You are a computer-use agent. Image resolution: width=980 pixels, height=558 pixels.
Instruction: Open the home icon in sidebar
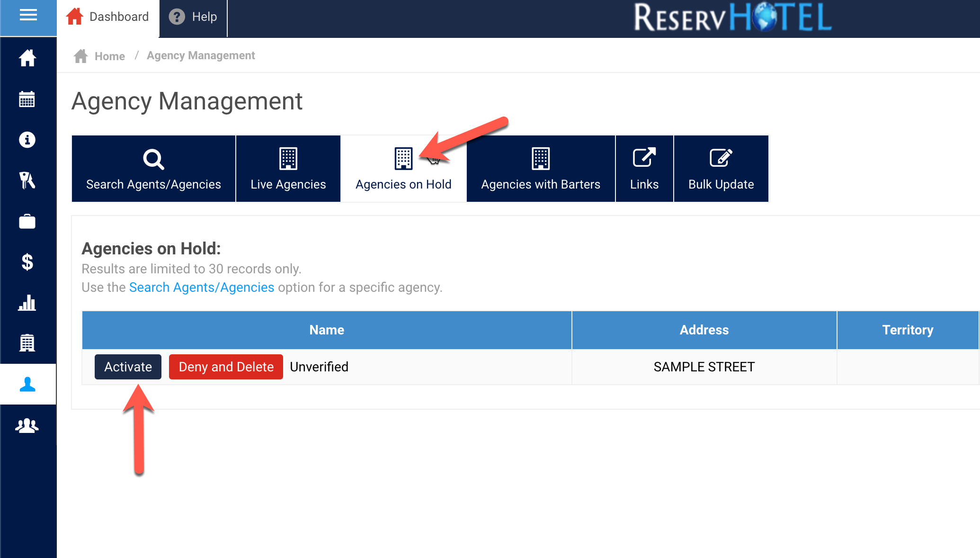pyautogui.click(x=27, y=58)
